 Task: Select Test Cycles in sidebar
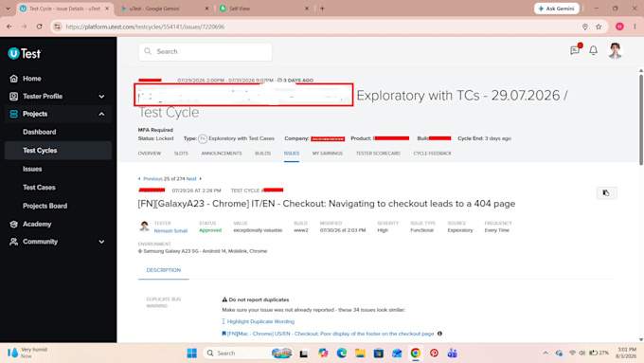[x=58, y=151]
